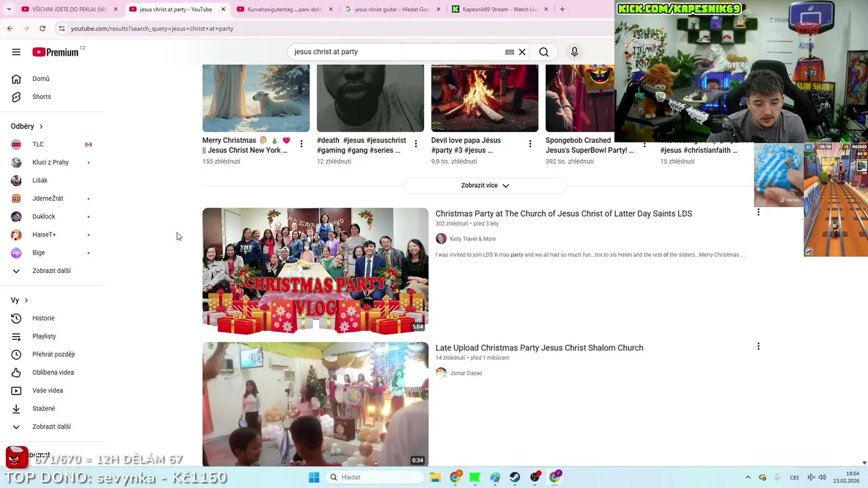Open options menu for Christmas Party LDS video

click(x=758, y=213)
